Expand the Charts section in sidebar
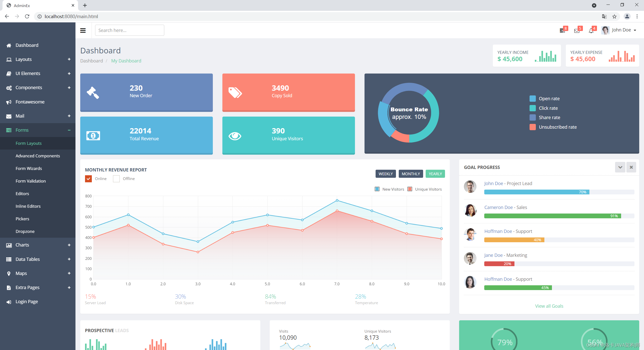The width and height of the screenshot is (644, 350). point(68,245)
